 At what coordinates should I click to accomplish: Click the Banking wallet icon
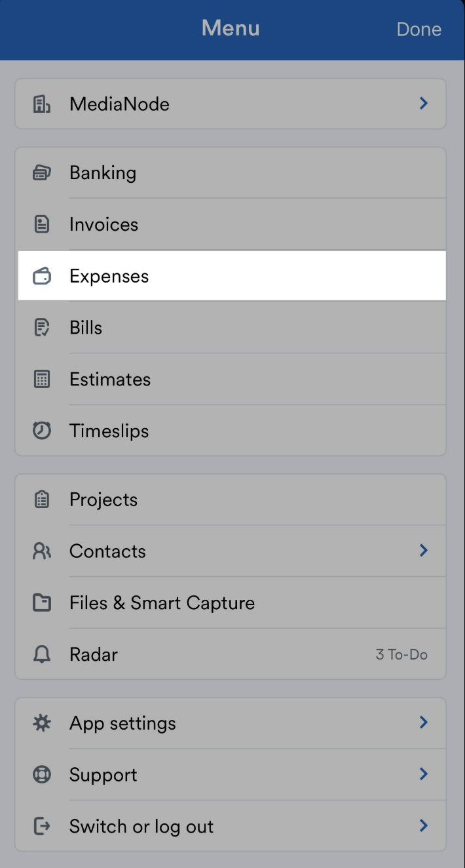[x=41, y=172]
